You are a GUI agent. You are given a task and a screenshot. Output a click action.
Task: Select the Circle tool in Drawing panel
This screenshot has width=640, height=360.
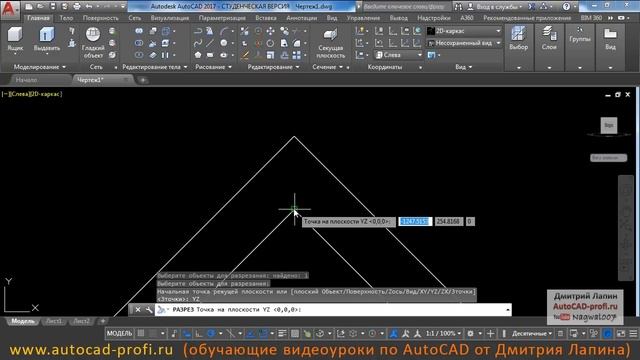tap(224, 43)
